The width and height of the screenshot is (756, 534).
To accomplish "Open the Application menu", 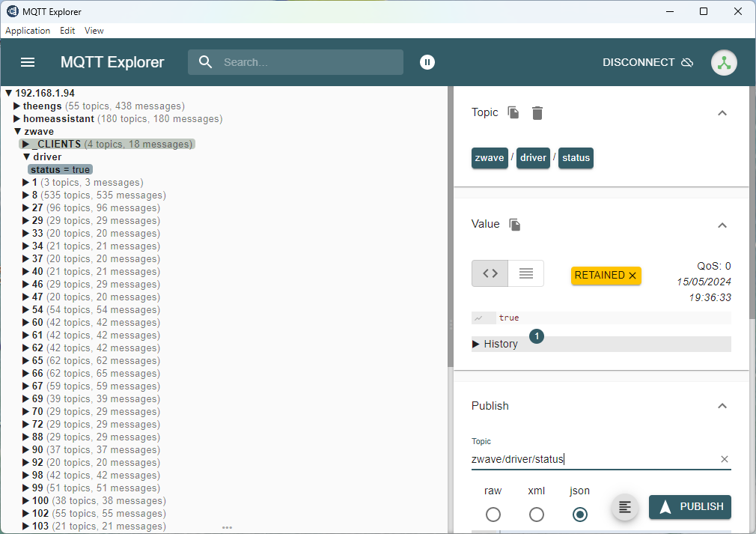I will click(28, 31).
